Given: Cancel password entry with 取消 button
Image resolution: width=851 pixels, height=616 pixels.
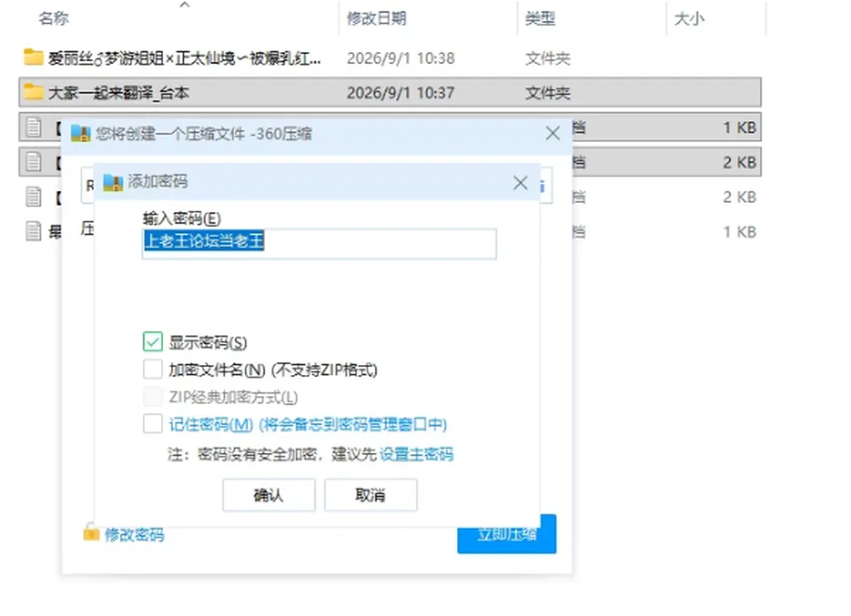Looking at the screenshot, I should coord(371,495).
